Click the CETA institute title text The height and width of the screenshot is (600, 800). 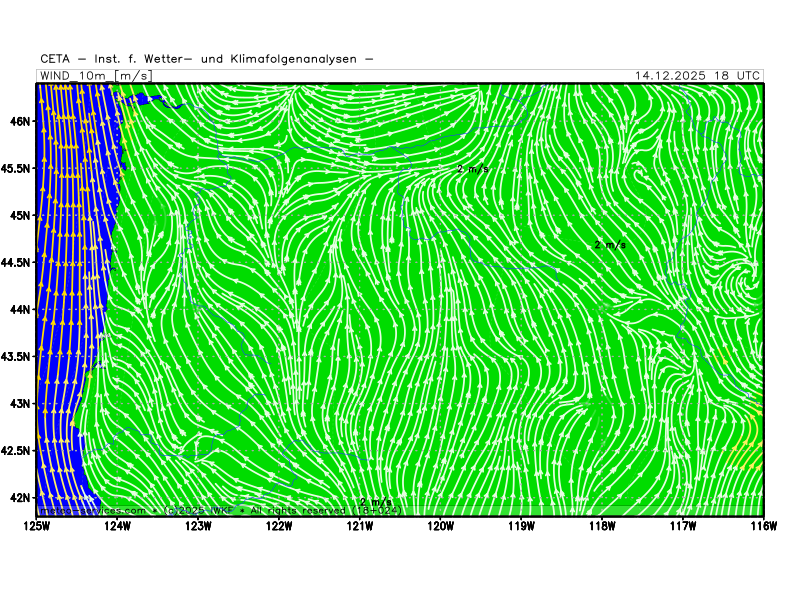pos(207,59)
